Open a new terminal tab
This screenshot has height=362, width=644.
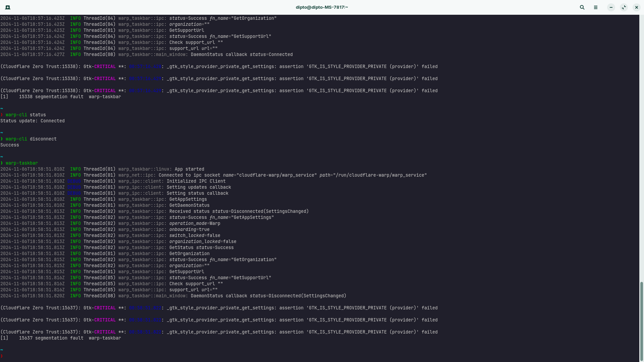pos(7,7)
